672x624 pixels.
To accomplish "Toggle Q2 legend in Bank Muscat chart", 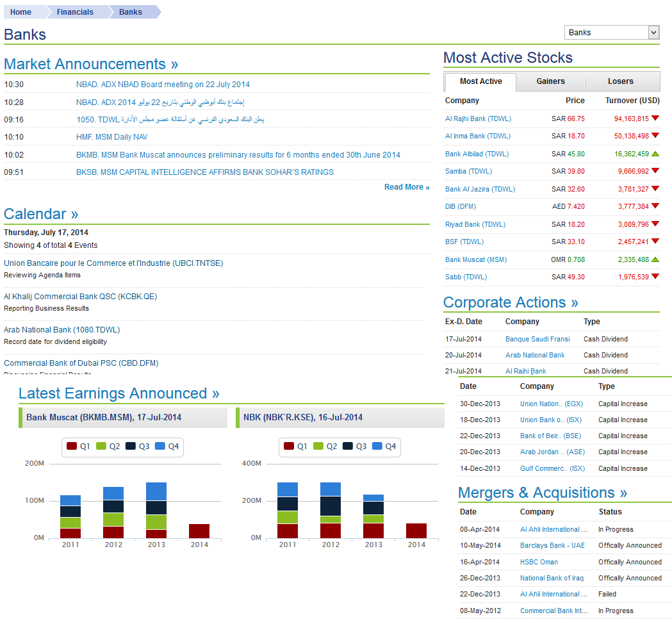I will coord(108,447).
